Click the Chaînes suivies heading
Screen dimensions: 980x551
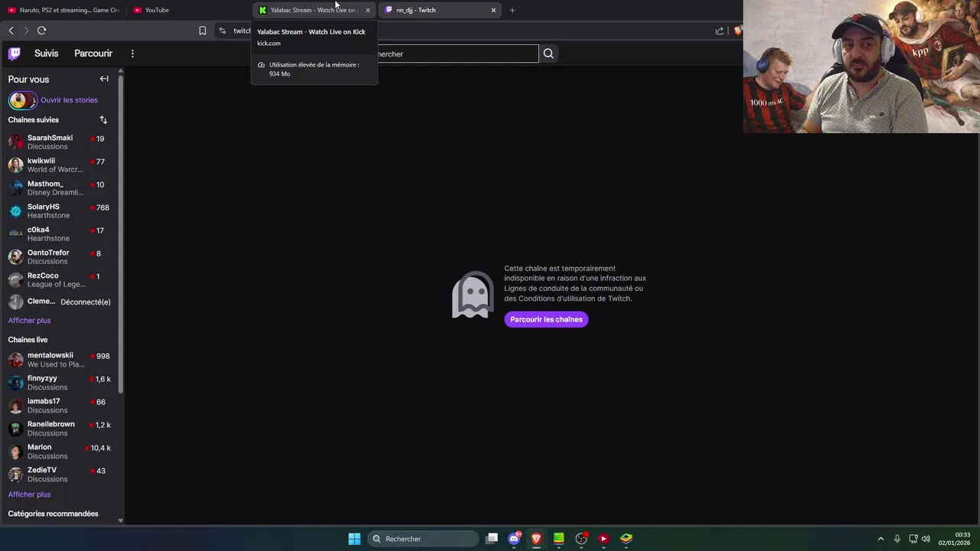click(33, 120)
